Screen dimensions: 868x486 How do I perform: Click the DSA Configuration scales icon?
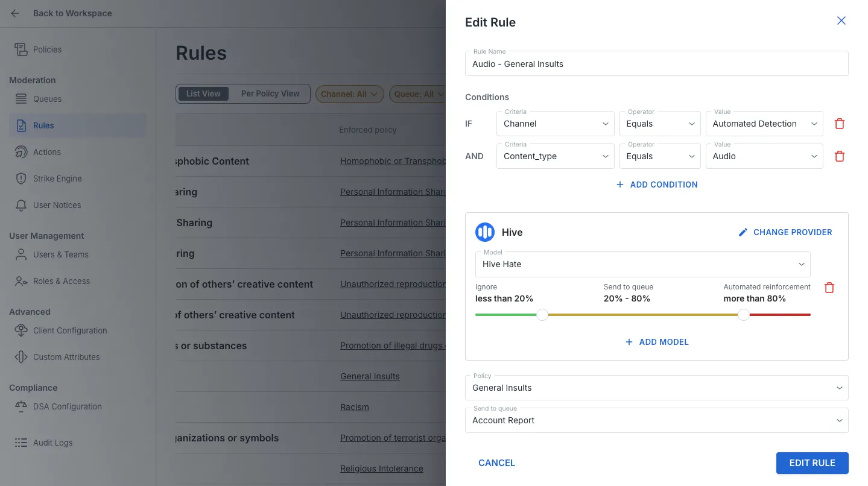(21, 406)
